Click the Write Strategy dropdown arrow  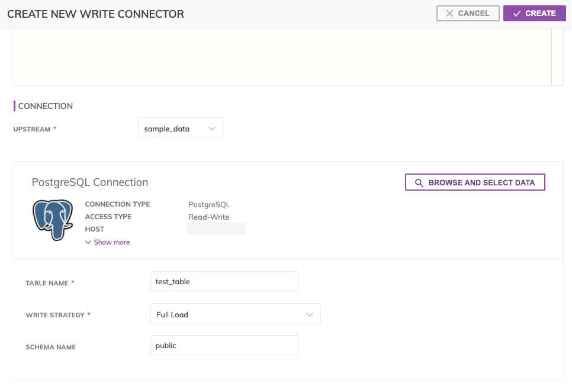[x=310, y=314]
